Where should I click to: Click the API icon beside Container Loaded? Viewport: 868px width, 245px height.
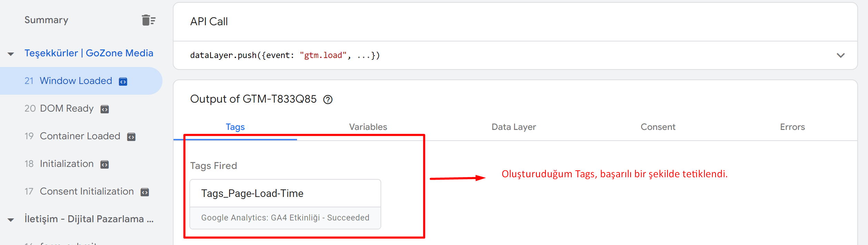pos(131,137)
